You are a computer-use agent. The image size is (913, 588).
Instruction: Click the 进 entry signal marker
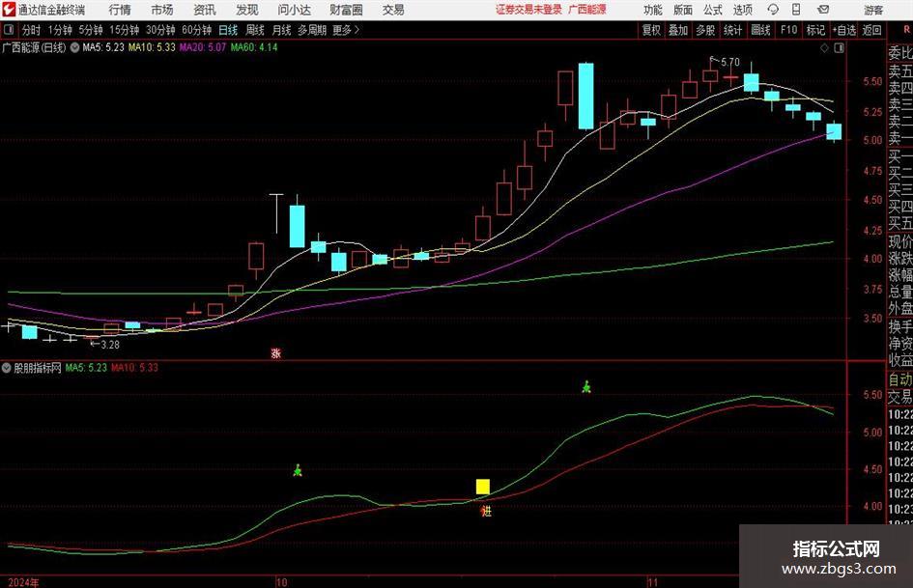pyautogui.click(x=486, y=511)
